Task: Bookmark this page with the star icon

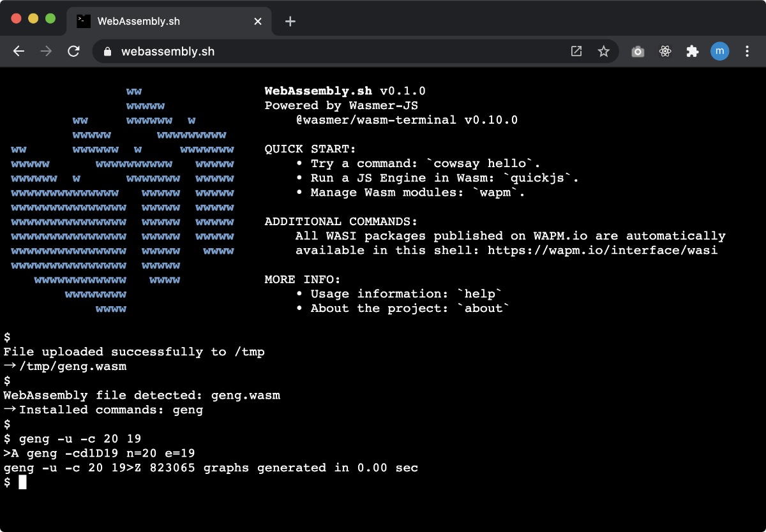Action: [x=603, y=52]
